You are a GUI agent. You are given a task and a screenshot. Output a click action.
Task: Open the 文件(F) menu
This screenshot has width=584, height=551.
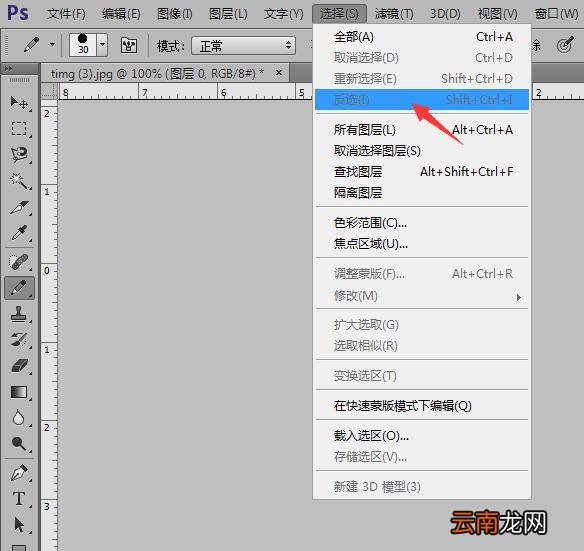[x=66, y=14]
